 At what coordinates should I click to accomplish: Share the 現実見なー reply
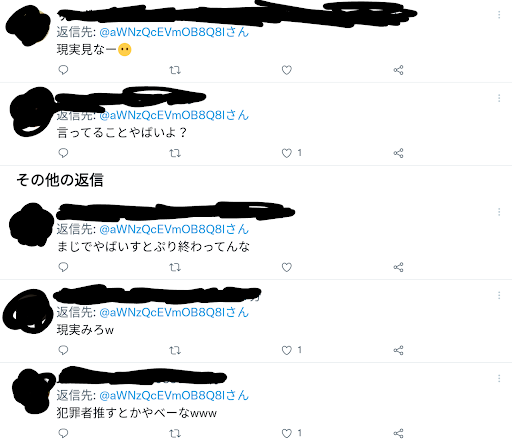click(x=398, y=70)
